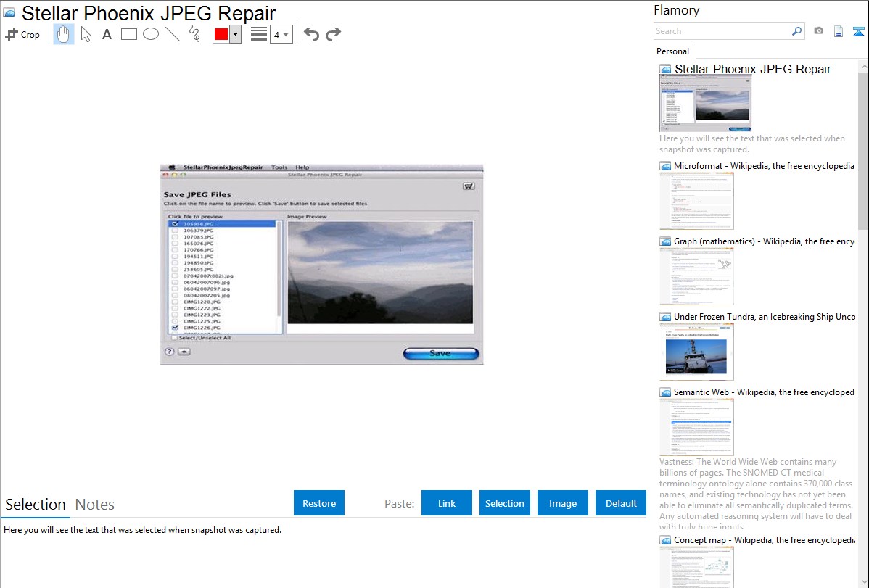Click the Save button in captured screenshot
The image size is (869, 588).
coord(441,354)
